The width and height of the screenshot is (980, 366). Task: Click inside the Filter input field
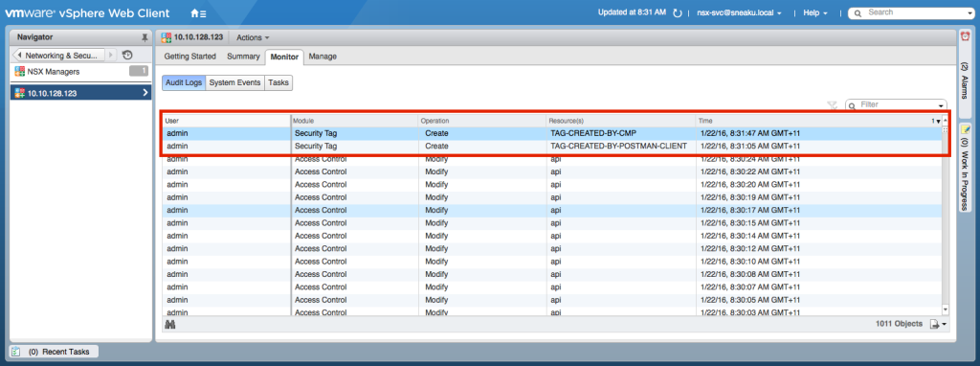click(897, 105)
